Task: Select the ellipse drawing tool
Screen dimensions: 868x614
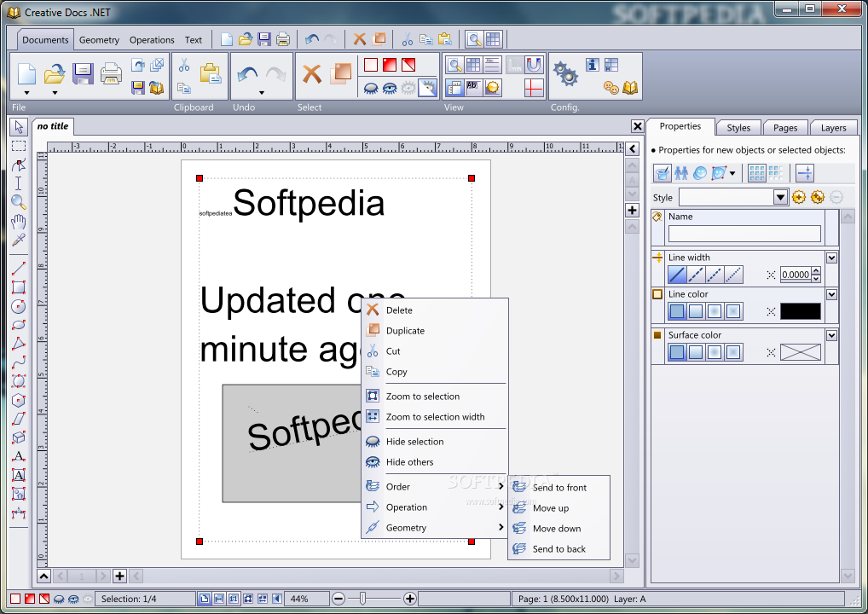Action: point(19,325)
